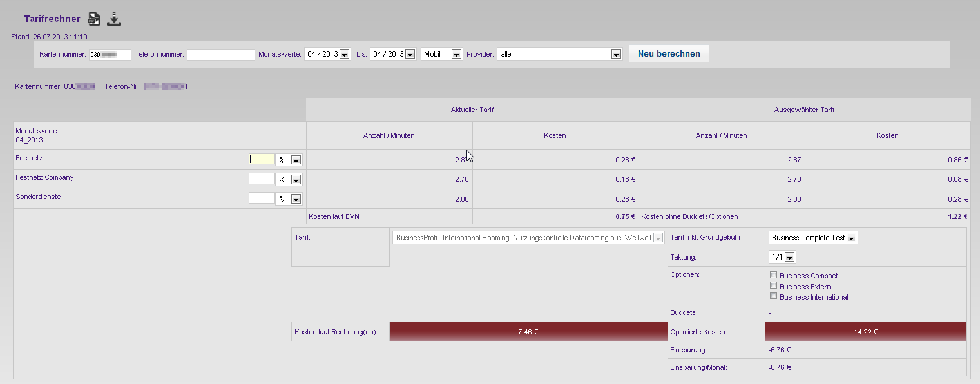
Task: Open the Festnetz Company percent unit dropdown
Action: [296, 180]
